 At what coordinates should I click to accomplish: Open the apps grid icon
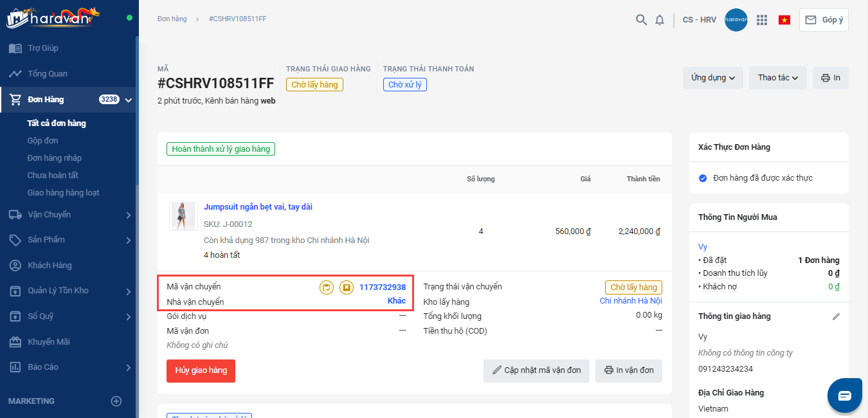click(762, 20)
